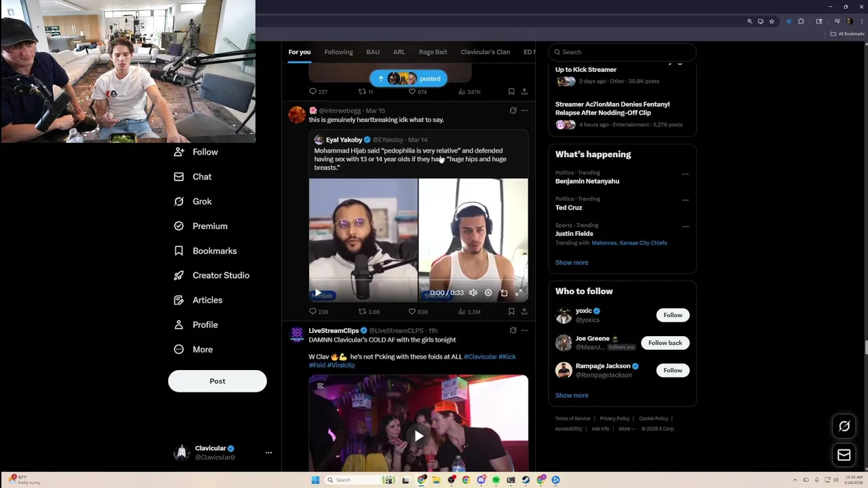Open Clavicular account options menu
This screenshot has width=868, height=488.
[269, 452]
